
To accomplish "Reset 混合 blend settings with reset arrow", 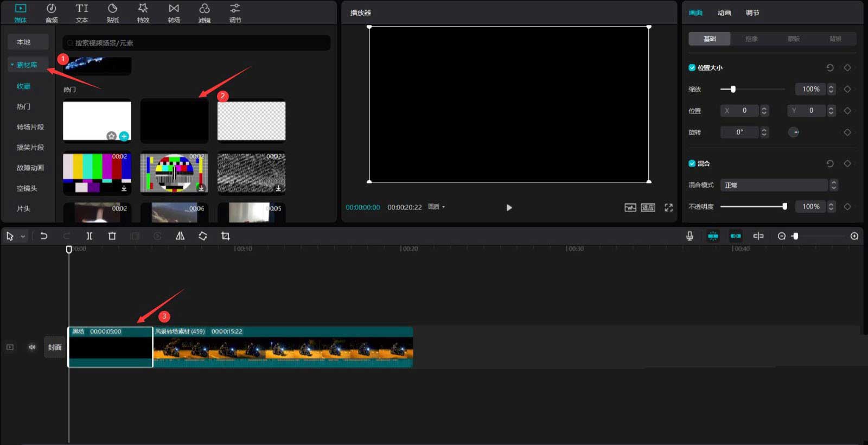I will 830,163.
